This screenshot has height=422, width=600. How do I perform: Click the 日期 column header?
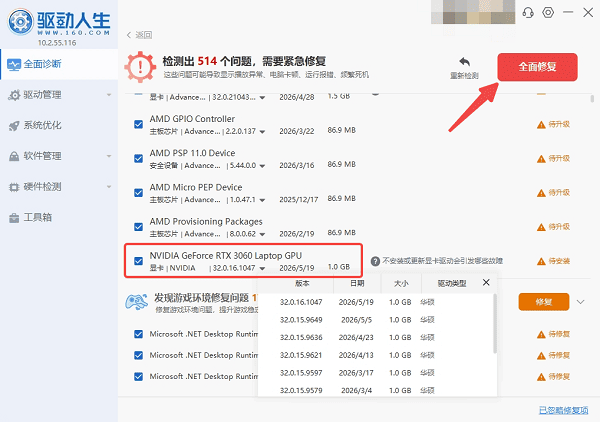coord(357,283)
